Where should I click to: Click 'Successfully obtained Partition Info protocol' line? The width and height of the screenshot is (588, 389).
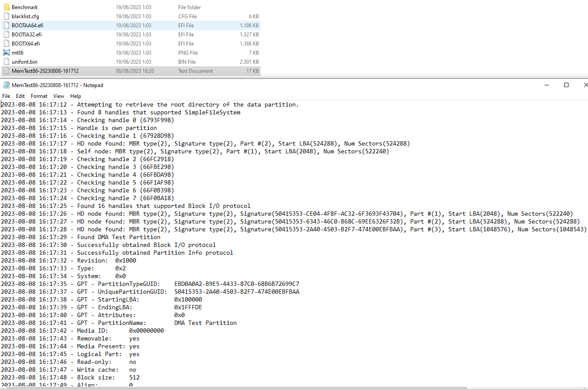pos(117,253)
